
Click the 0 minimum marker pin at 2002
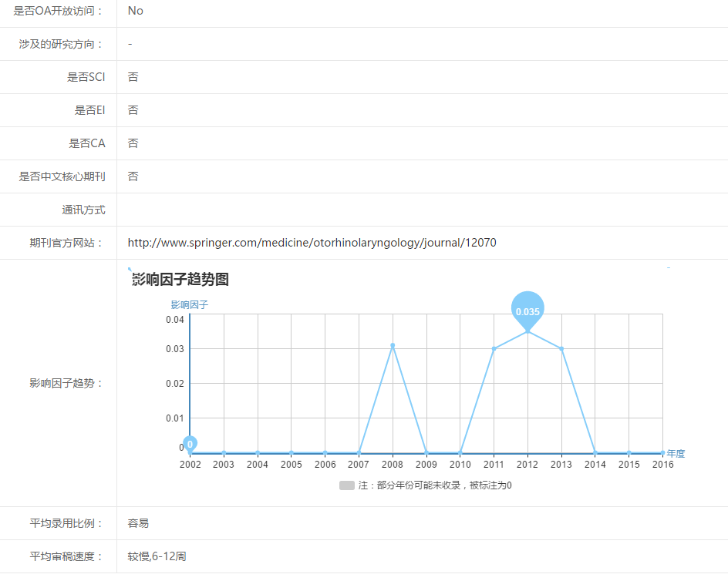(x=190, y=444)
